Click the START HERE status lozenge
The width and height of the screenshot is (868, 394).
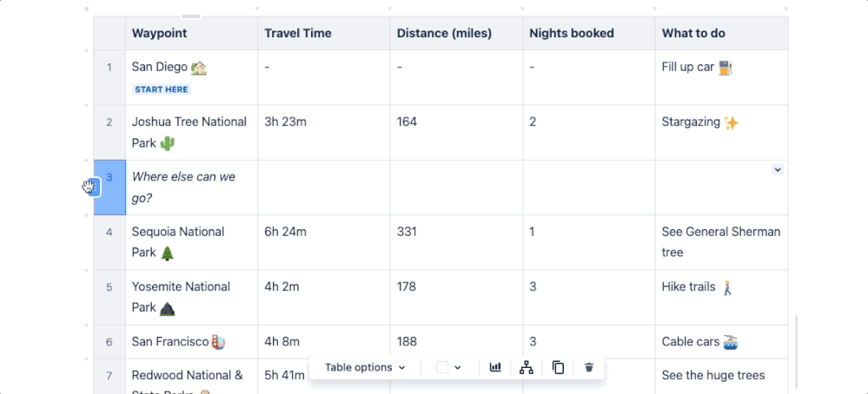161,89
